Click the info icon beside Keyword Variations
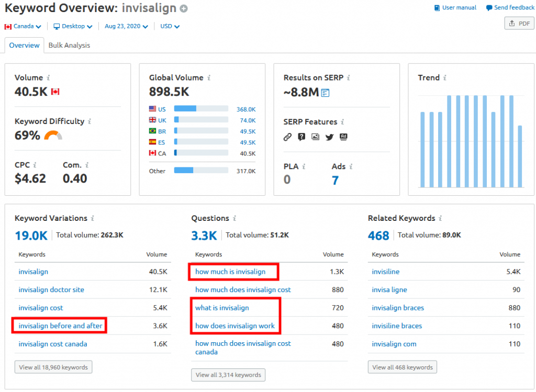 (92, 218)
